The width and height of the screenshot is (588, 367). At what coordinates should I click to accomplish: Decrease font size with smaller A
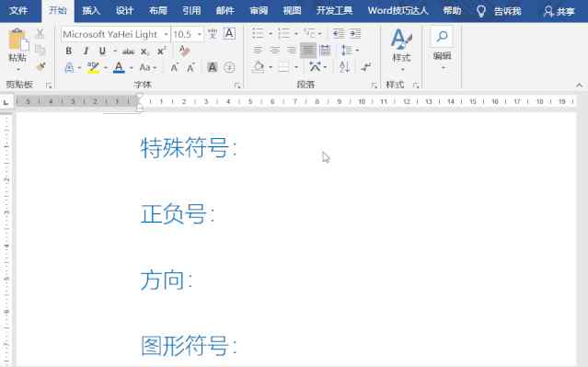point(191,68)
